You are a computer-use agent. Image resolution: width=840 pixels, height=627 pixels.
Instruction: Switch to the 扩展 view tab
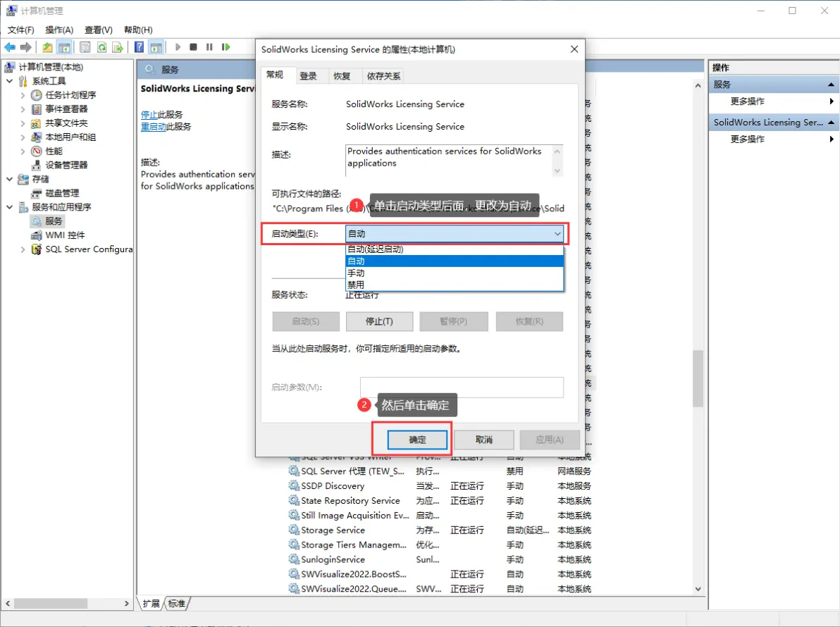coord(151,604)
